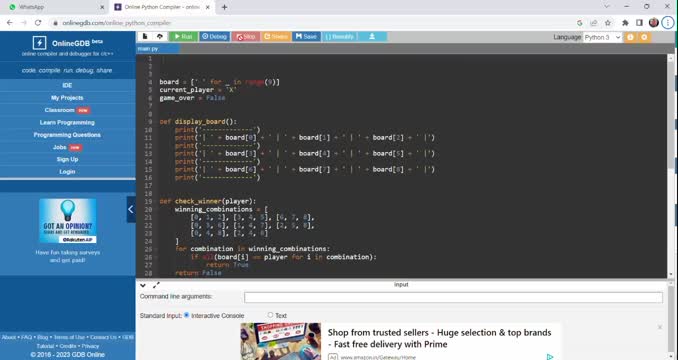Click the new file icon
This screenshot has width=678, height=360.
[x=145, y=37]
